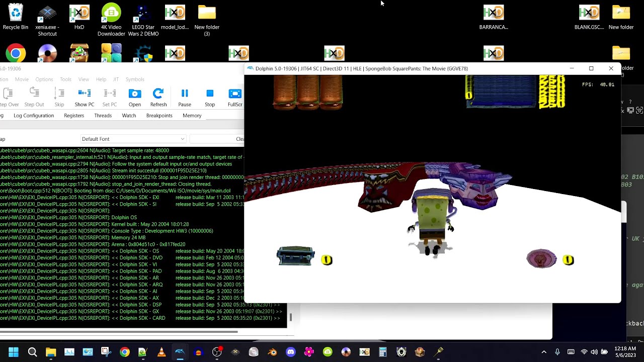Switch to the Registers tab

coord(74,116)
